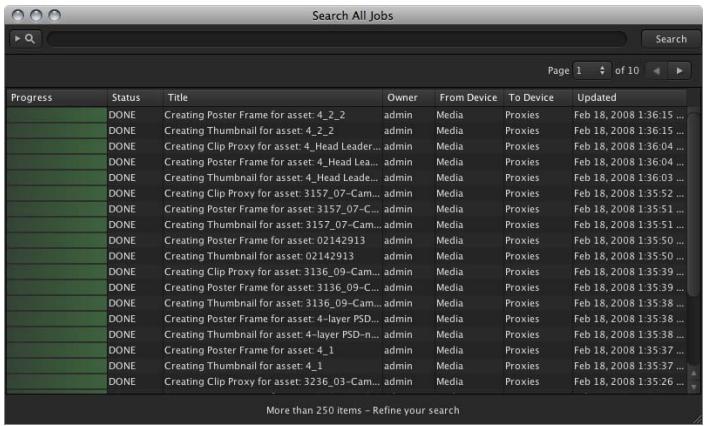This screenshot has height=426, width=704.
Task: Select job Creating Poster Frame for asset: 4_Head Lea...
Action: pos(346,162)
